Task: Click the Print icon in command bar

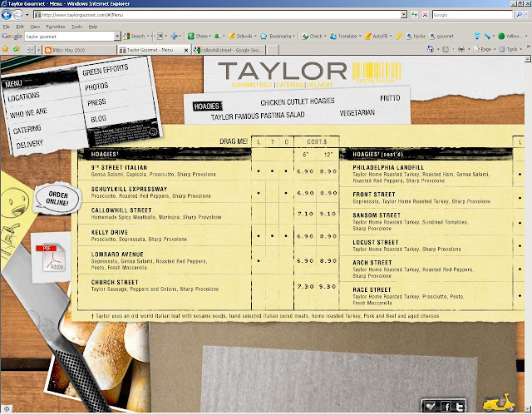Action: click(461, 49)
